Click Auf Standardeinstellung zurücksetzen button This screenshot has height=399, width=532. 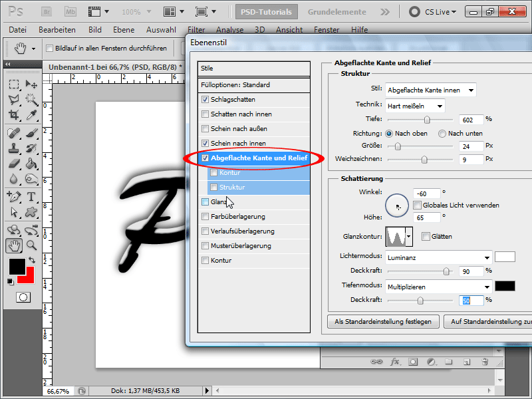(488, 321)
